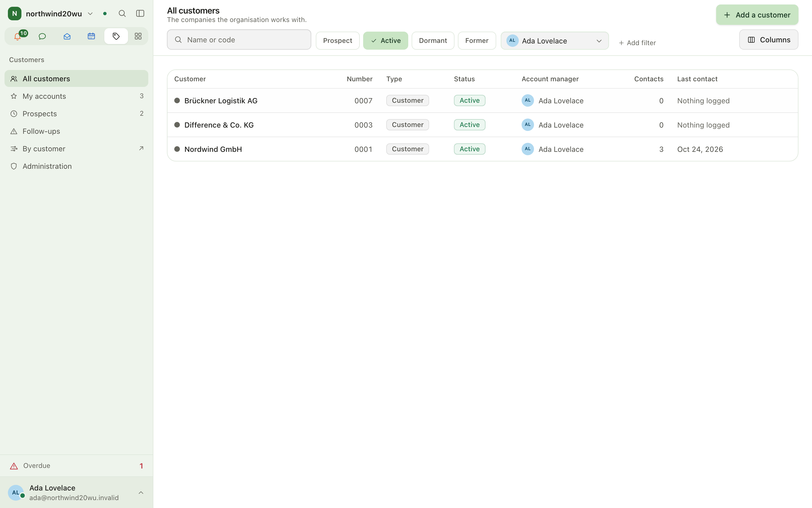Click Add a customer button
Viewport: 812px width, 508px height.
(757, 15)
